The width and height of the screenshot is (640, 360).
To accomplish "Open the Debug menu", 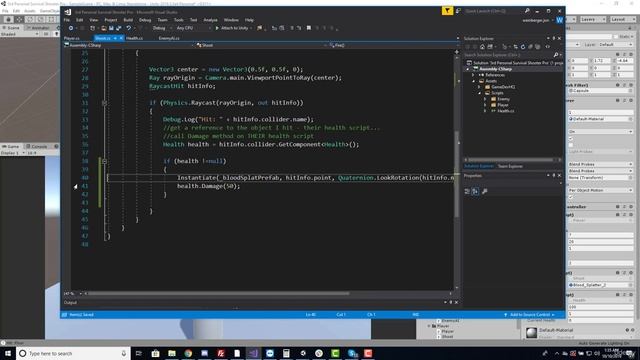I will [145, 20].
